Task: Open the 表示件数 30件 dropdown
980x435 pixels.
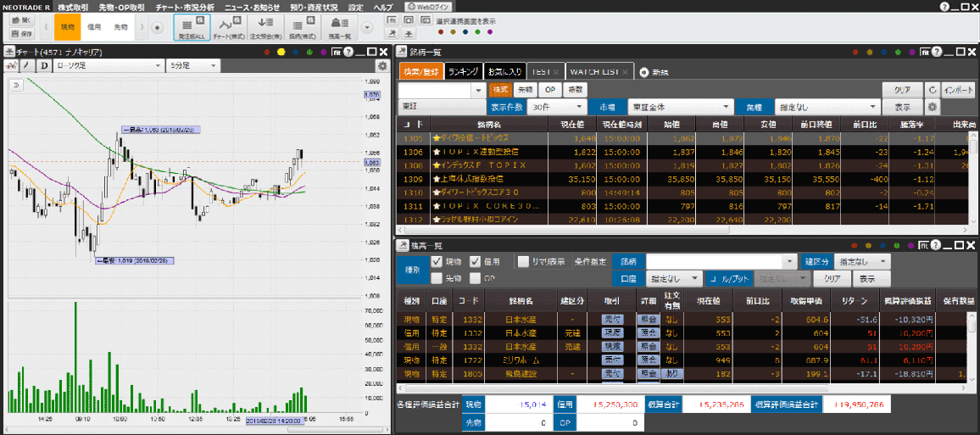Action: [x=556, y=108]
